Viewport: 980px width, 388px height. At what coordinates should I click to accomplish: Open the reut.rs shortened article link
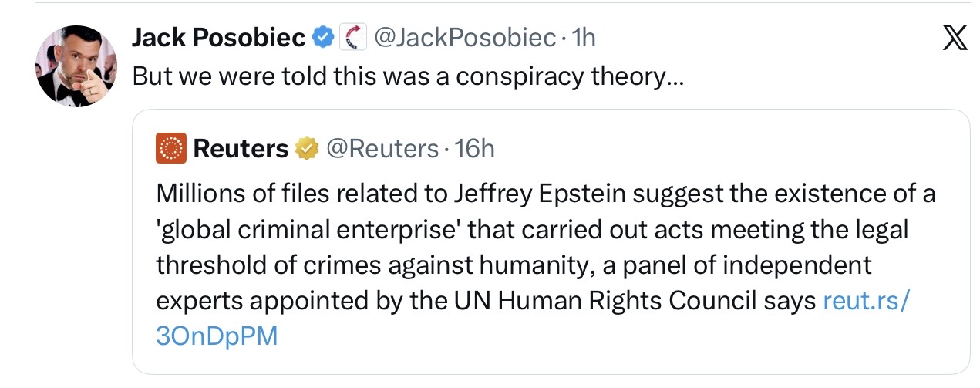point(867,301)
